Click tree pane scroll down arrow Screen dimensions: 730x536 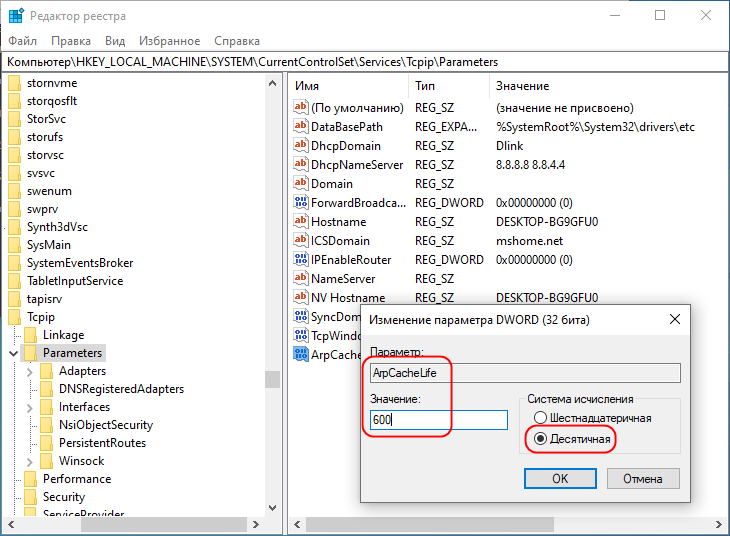click(272, 508)
